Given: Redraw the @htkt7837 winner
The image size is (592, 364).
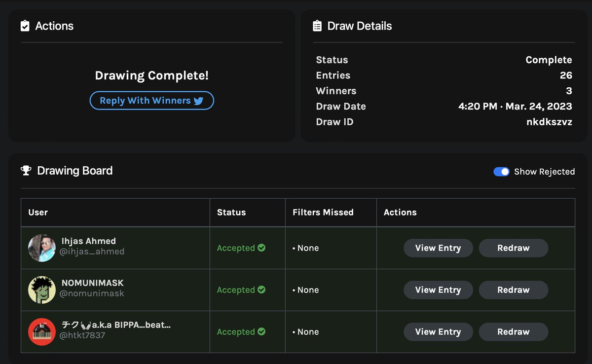Looking at the screenshot, I should click(514, 332).
